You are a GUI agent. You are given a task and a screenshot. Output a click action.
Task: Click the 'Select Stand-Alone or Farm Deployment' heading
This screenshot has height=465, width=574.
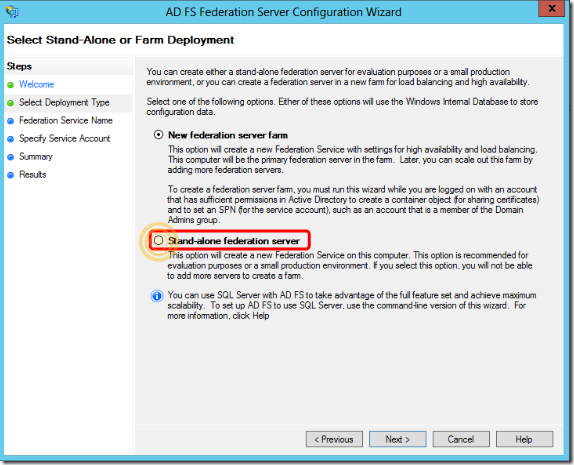tap(120, 40)
